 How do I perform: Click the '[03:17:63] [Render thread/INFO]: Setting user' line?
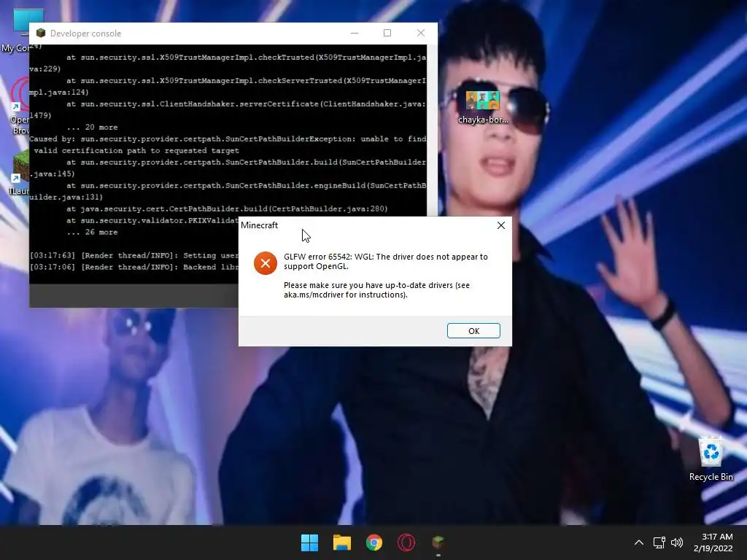pyautogui.click(x=134, y=256)
